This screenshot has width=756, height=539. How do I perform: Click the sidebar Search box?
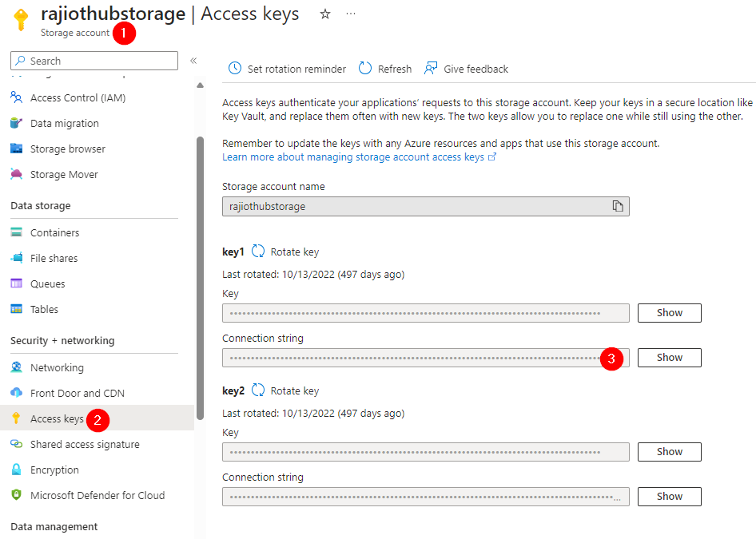coord(94,61)
